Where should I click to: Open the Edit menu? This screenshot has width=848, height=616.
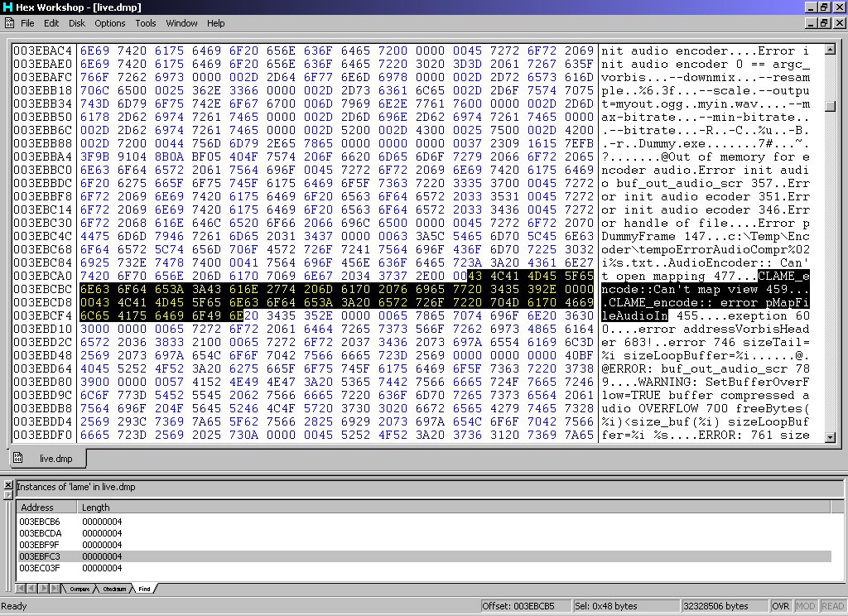[51, 23]
